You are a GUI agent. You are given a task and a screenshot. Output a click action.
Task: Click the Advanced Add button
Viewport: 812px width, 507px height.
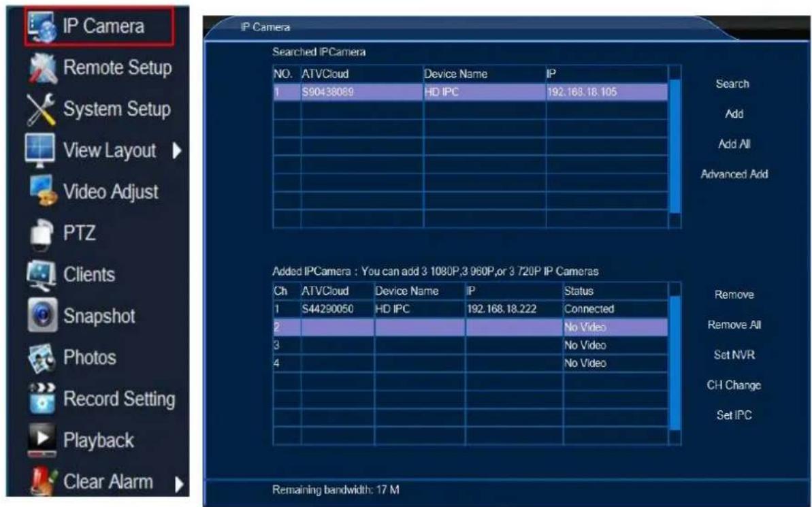734,174
